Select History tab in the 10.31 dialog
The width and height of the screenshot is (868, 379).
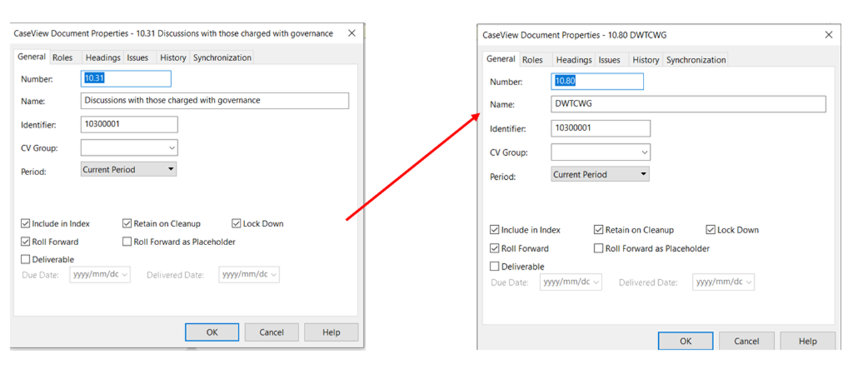pos(173,58)
